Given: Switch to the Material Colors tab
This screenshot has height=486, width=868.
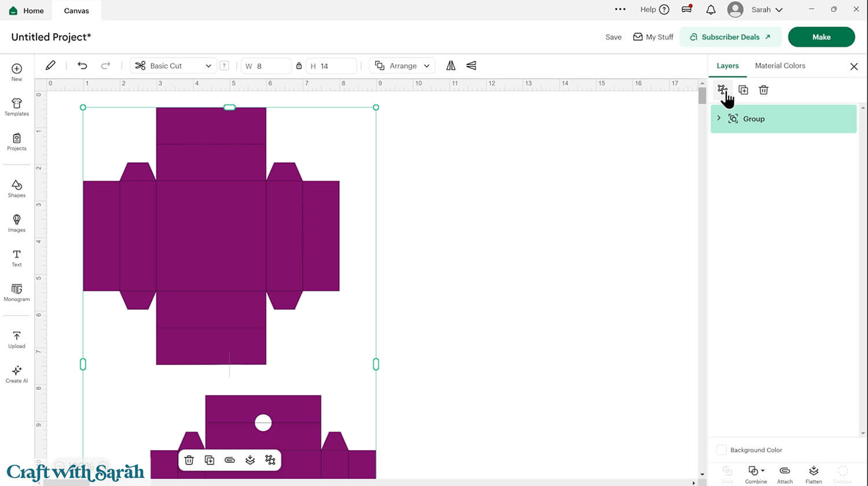Looking at the screenshot, I should pyautogui.click(x=779, y=66).
